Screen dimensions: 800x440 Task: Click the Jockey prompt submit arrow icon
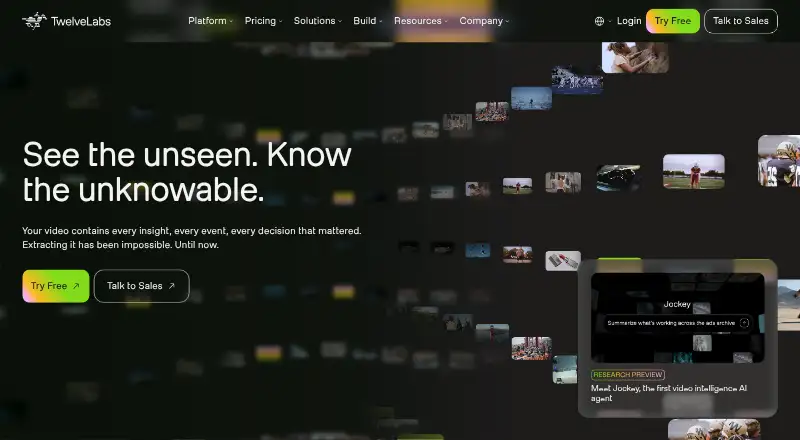744,323
